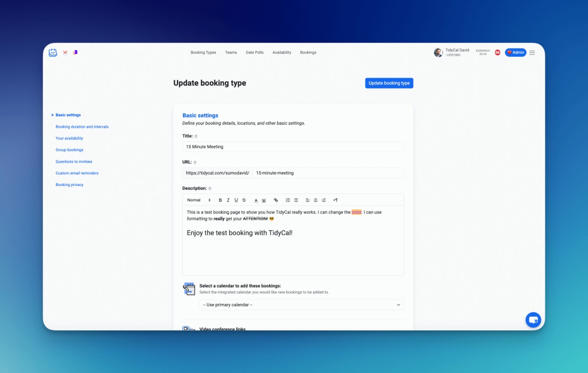The height and width of the screenshot is (373, 588).
Task: Click the TidyCal logo icon
Action: (x=53, y=52)
